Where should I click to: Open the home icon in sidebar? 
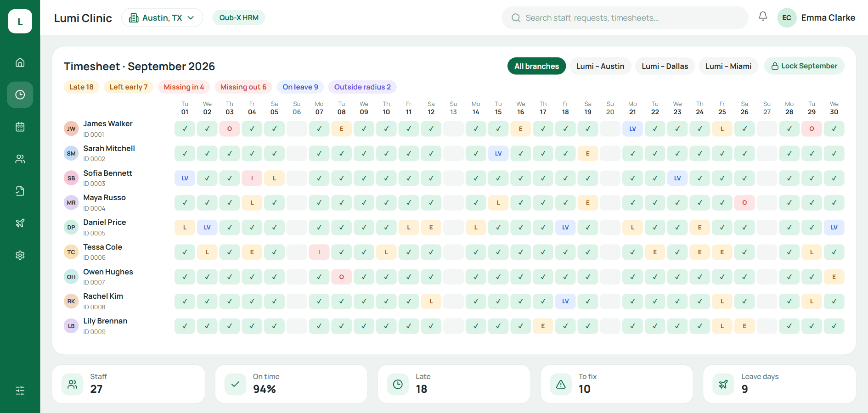(x=20, y=62)
